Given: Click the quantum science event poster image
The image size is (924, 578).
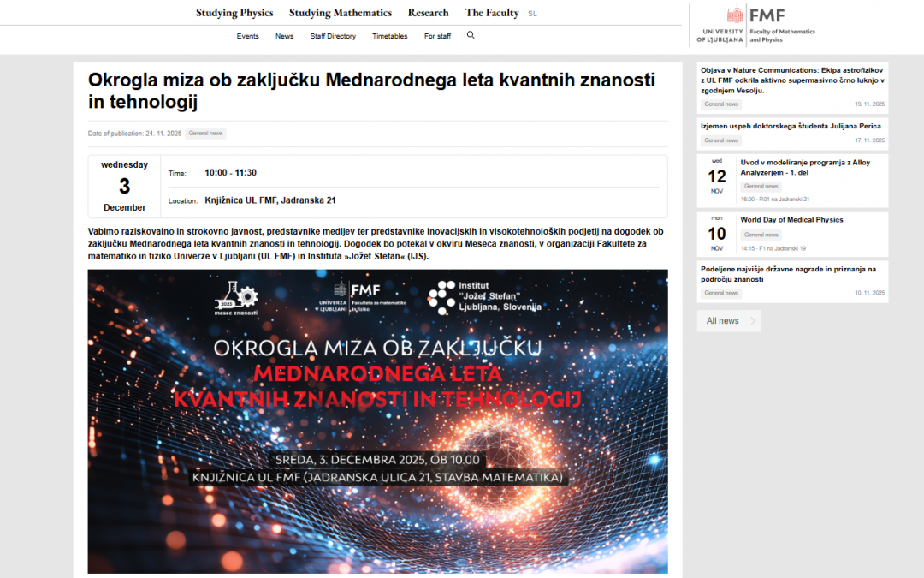Looking at the screenshot, I should pos(377,421).
